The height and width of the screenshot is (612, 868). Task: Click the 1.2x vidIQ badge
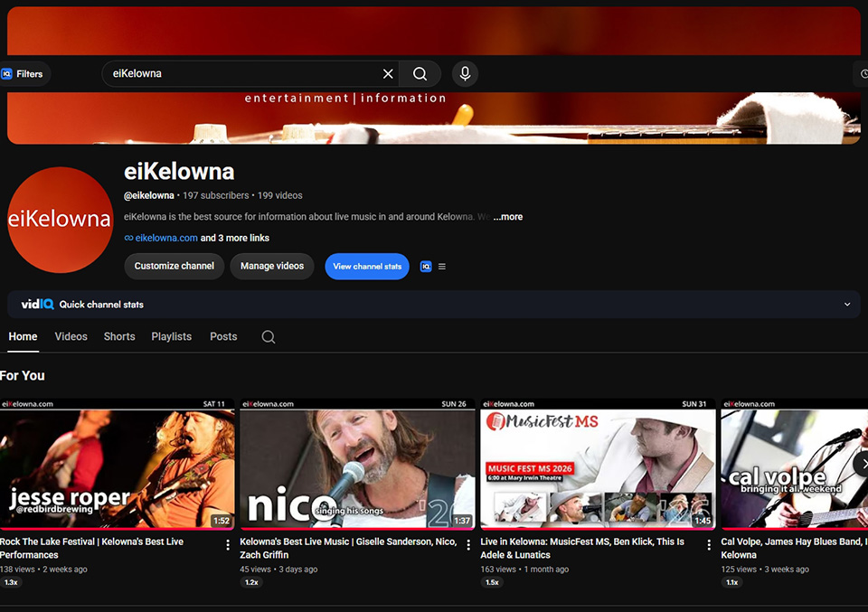pyautogui.click(x=251, y=582)
